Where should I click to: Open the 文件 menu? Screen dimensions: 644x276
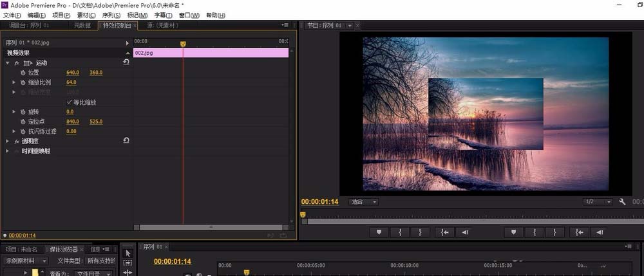(x=12, y=15)
